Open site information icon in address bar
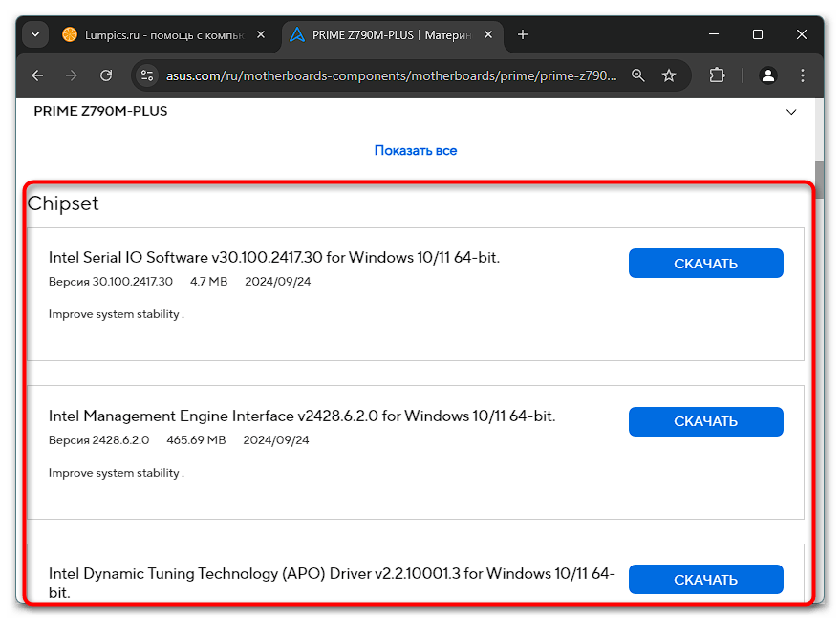This screenshot has height=619, width=840. point(147,75)
